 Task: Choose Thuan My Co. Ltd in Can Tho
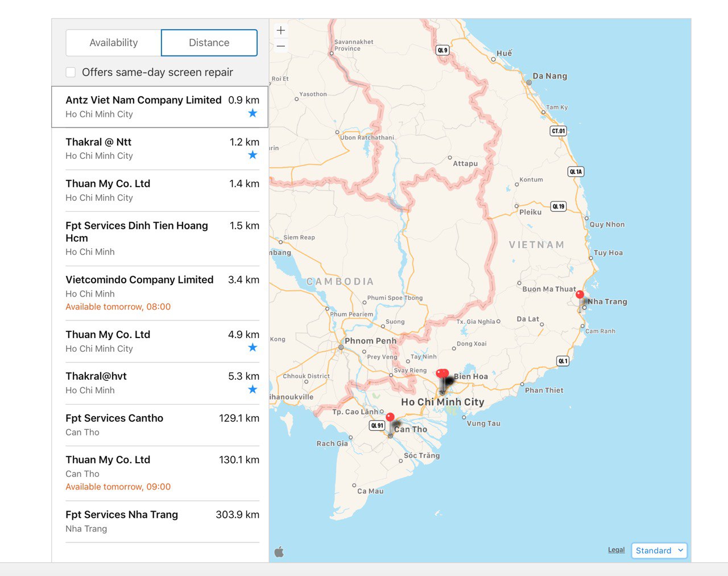(162, 474)
